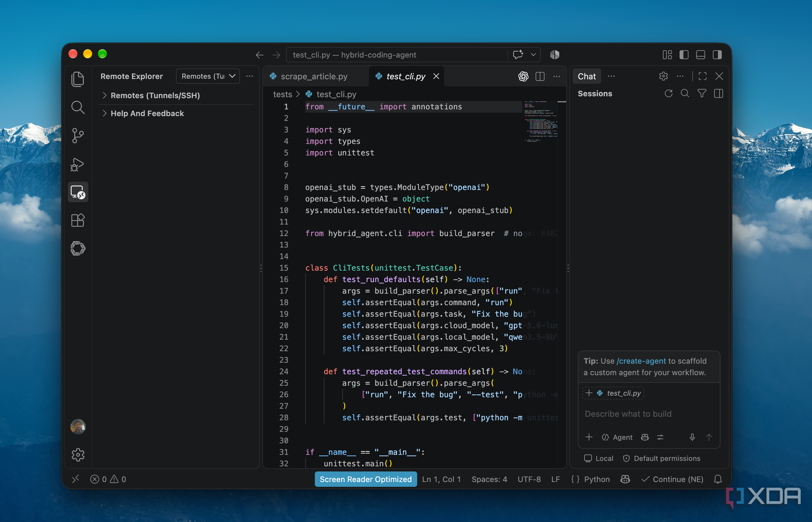This screenshot has width=812, height=522.
Task: Click Screen Reader Optimized status button
Action: 365,479
